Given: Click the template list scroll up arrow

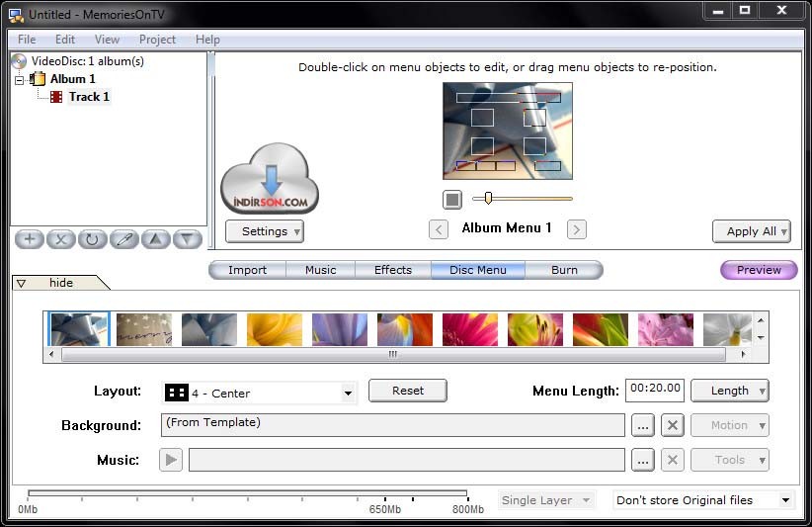Looking at the screenshot, I should click(x=761, y=320).
